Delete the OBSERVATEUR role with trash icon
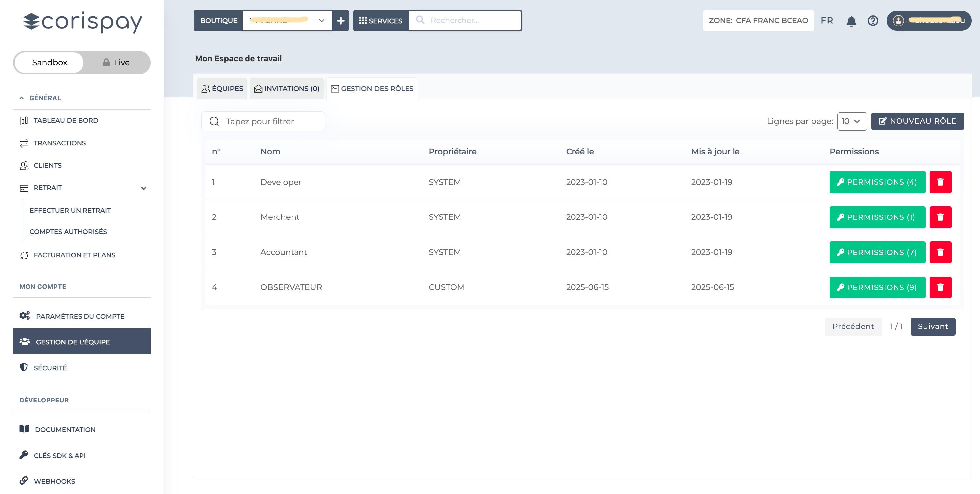This screenshot has height=494, width=980. pos(940,287)
